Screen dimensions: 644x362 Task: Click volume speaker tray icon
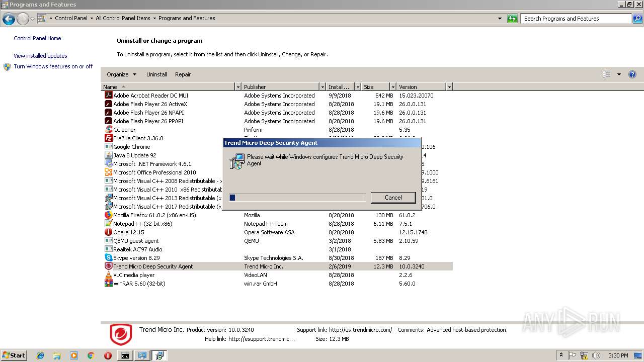pos(596,355)
